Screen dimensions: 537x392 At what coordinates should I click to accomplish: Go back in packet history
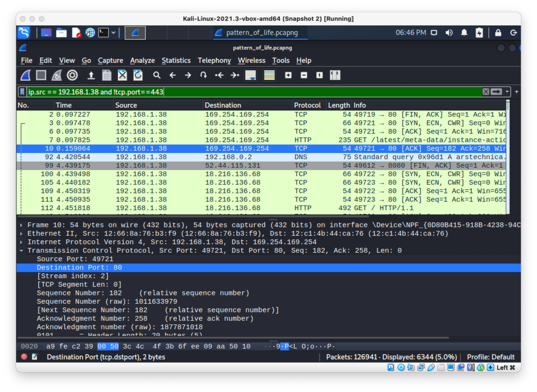coord(173,76)
